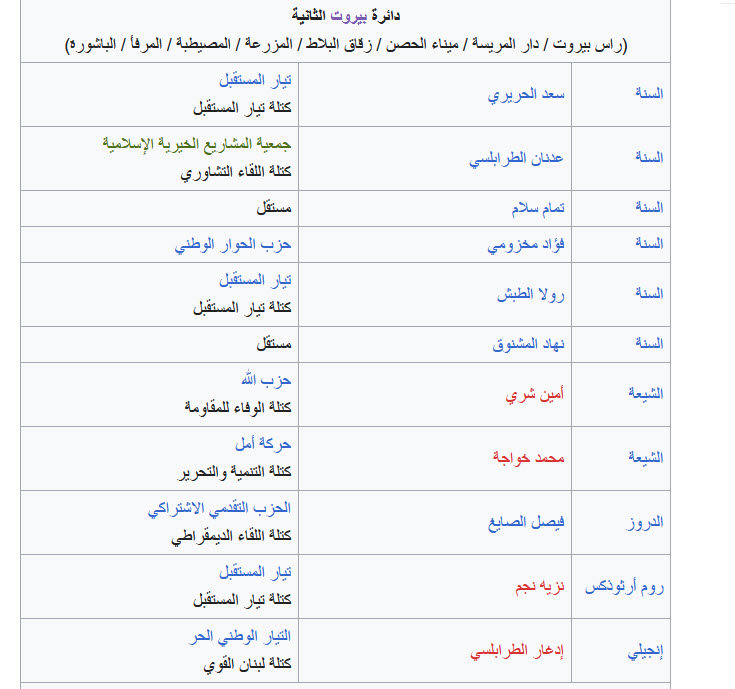Select كتلة تيار المستقبل text in رولا الطبش row
Screen dimensions: 735x689
pos(242,308)
